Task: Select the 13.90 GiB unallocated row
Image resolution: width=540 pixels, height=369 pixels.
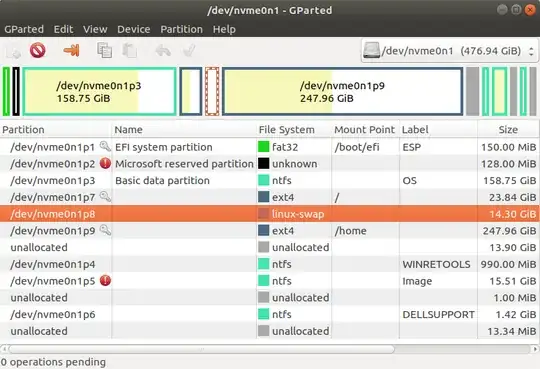Action: coord(270,247)
